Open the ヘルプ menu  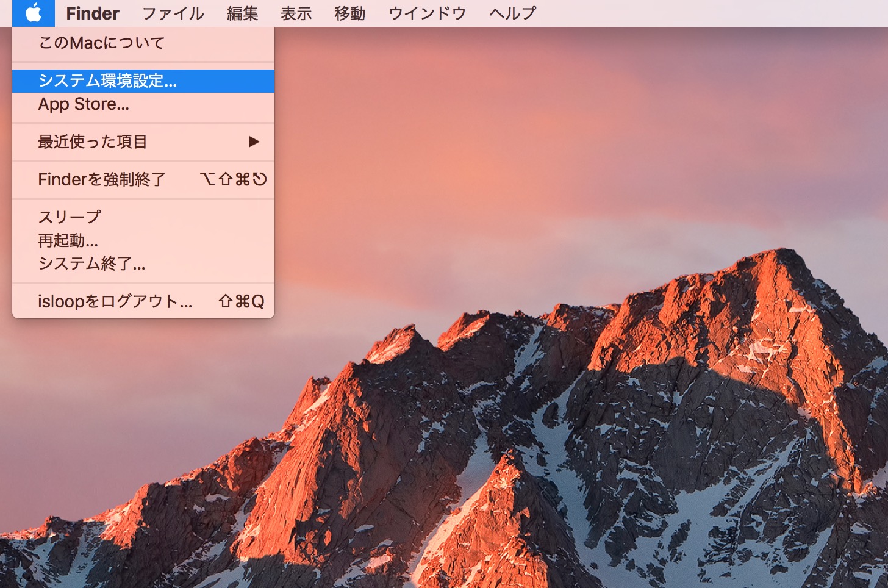pyautogui.click(x=513, y=13)
